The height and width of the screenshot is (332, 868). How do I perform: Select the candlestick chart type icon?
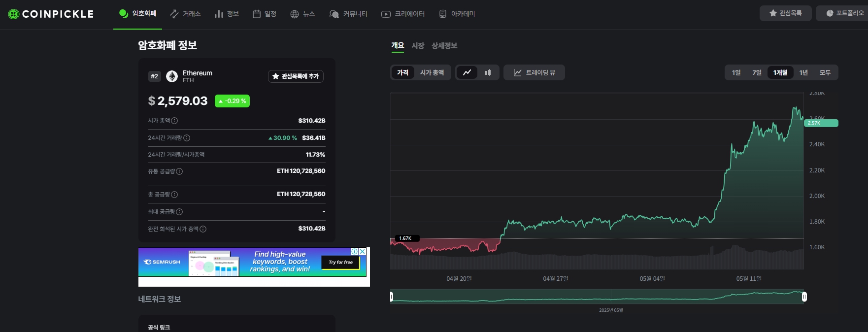[488, 72]
